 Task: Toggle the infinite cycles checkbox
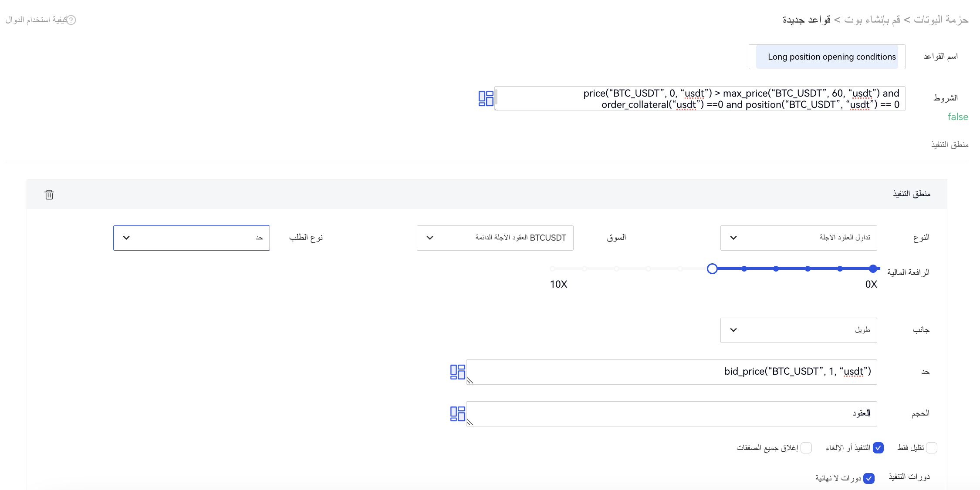[869, 478]
